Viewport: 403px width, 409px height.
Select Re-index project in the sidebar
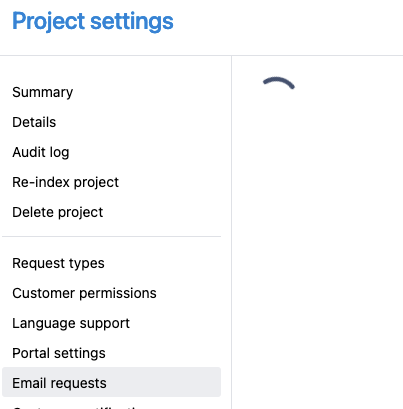point(65,182)
